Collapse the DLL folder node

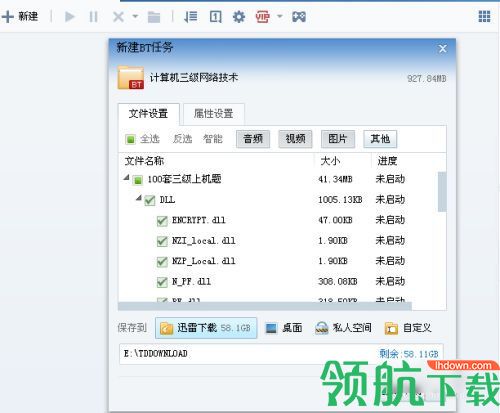[x=139, y=198]
